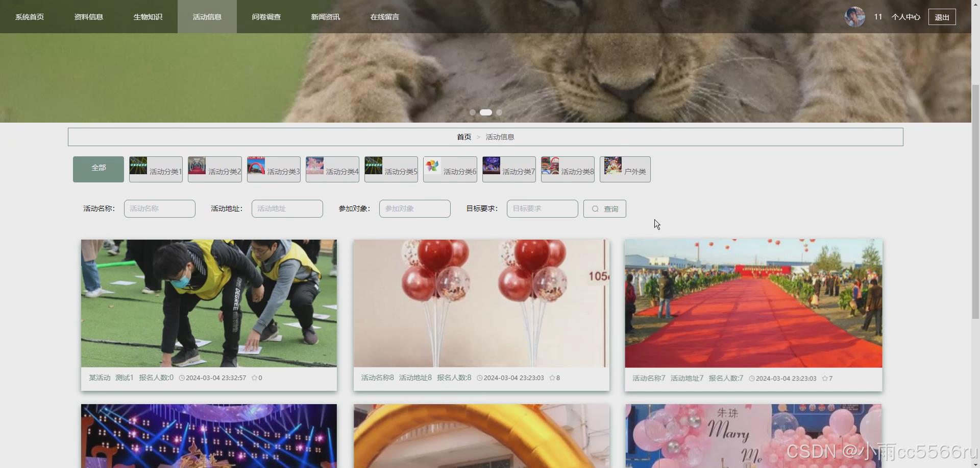This screenshot has height=468, width=980.
Task: Select the 活动信息 nav tab
Action: 207,17
